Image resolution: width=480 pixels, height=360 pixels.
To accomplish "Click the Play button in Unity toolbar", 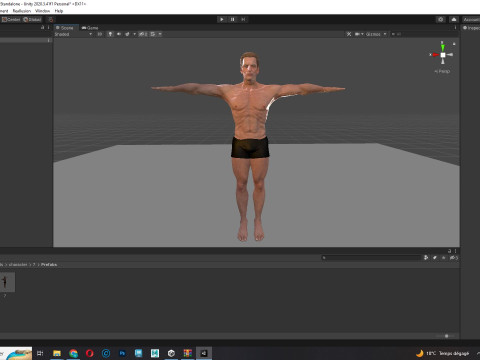I will click(x=222, y=19).
